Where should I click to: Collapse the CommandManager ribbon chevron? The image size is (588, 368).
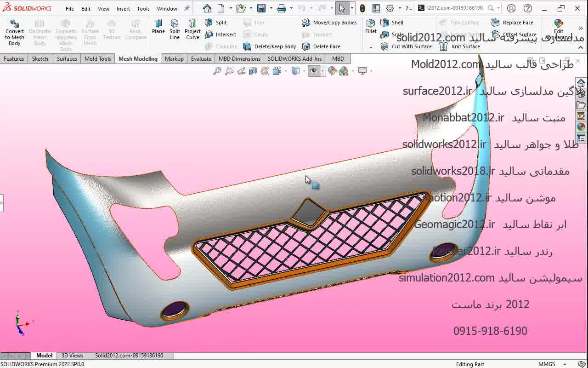point(581,47)
